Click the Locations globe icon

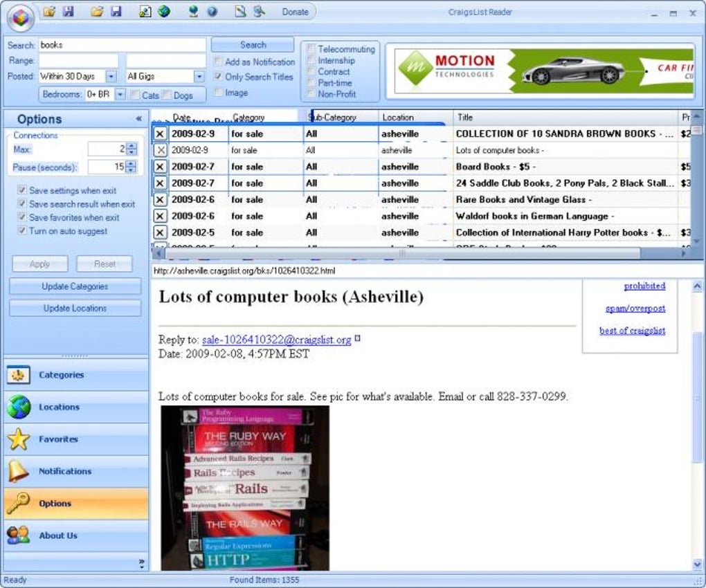[19, 407]
